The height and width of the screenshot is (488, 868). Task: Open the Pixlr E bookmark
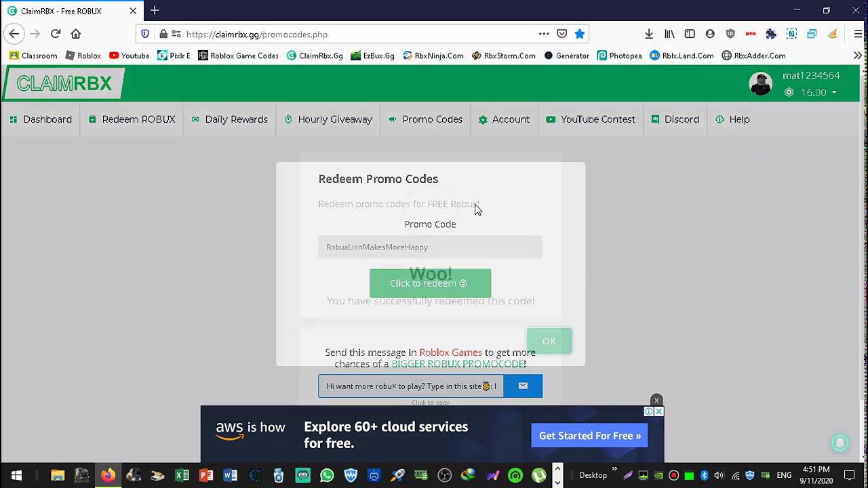click(174, 56)
